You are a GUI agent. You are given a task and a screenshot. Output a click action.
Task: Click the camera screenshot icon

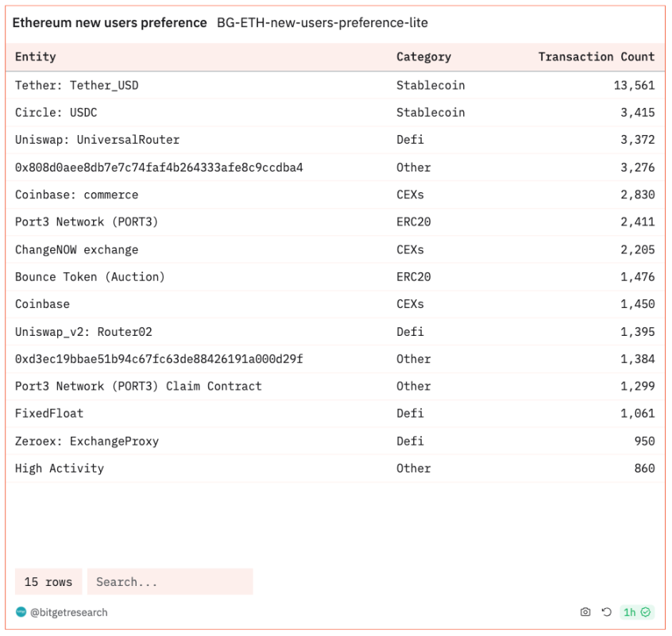(585, 612)
